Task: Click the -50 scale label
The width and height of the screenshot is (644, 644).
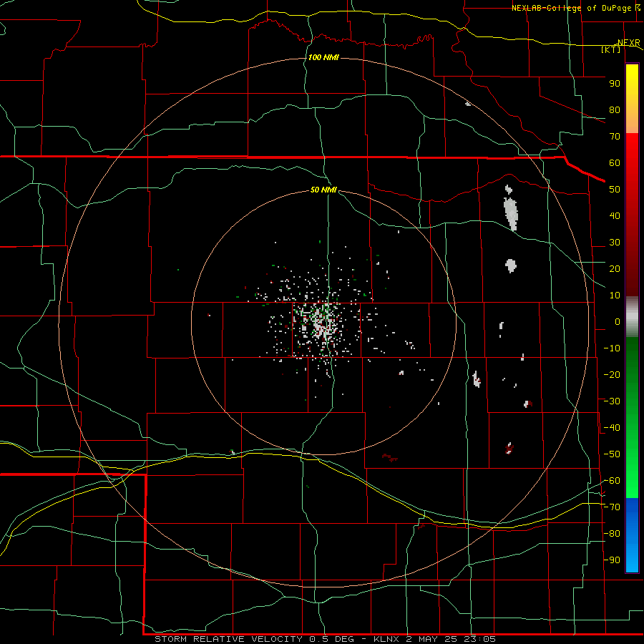Action: pyautogui.click(x=612, y=454)
